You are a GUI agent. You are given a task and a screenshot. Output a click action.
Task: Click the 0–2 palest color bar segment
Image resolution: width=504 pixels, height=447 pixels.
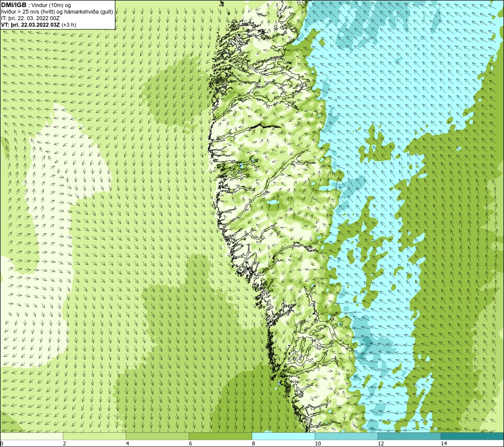pyautogui.click(x=31, y=436)
